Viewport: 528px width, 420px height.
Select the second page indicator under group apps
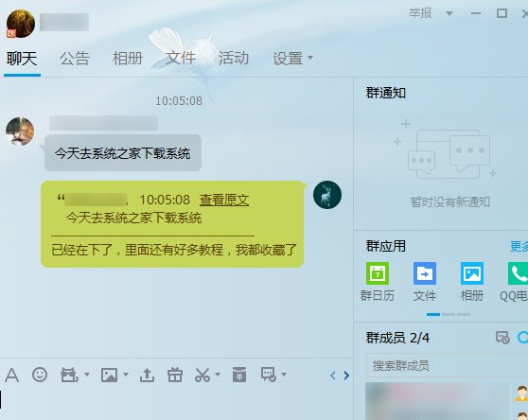click(x=449, y=314)
